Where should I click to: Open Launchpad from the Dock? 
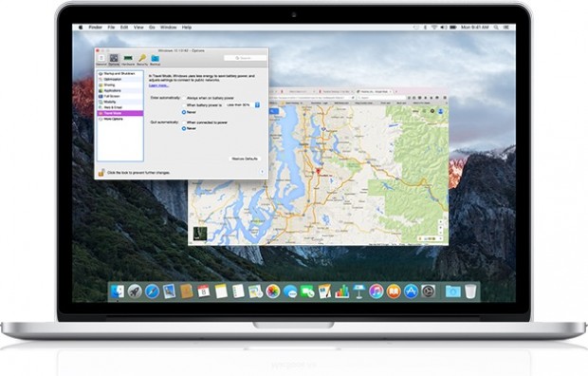135,291
